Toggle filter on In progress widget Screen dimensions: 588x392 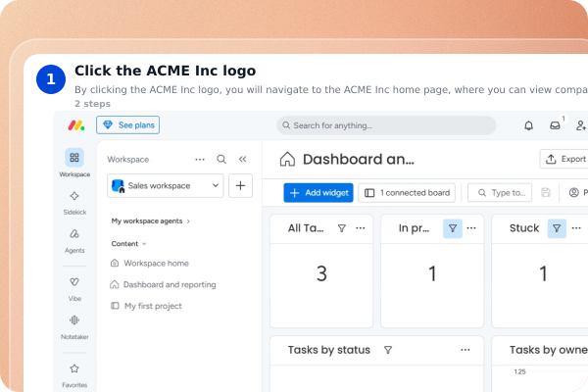(x=453, y=228)
